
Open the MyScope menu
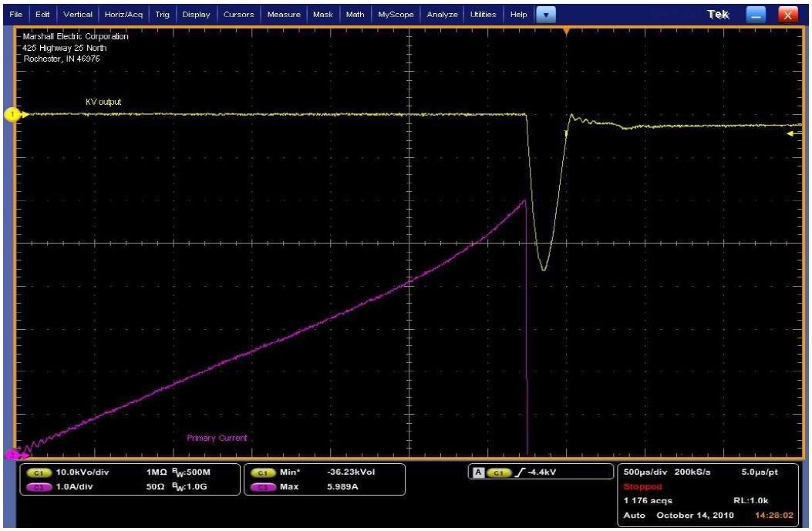(x=396, y=15)
